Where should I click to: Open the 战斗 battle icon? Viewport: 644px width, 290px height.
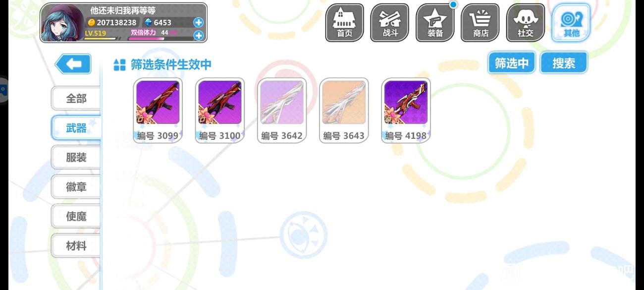[x=390, y=23]
